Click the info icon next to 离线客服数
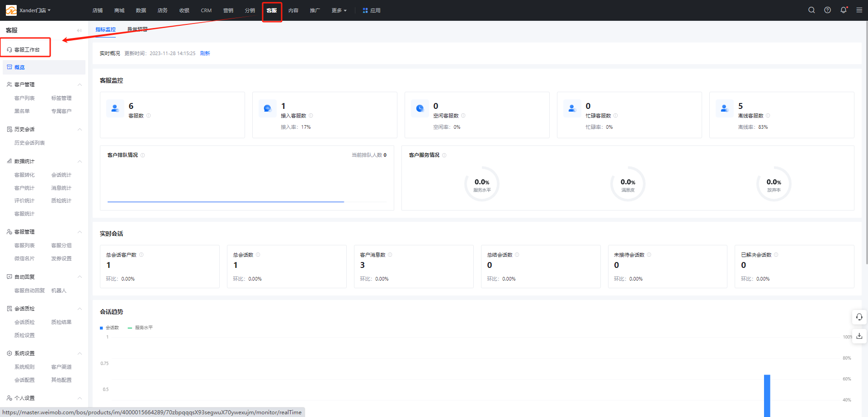 click(x=768, y=116)
